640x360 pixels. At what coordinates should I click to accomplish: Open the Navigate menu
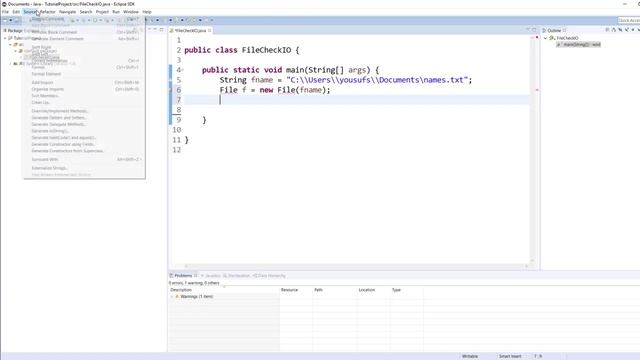click(x=67, y=12)
